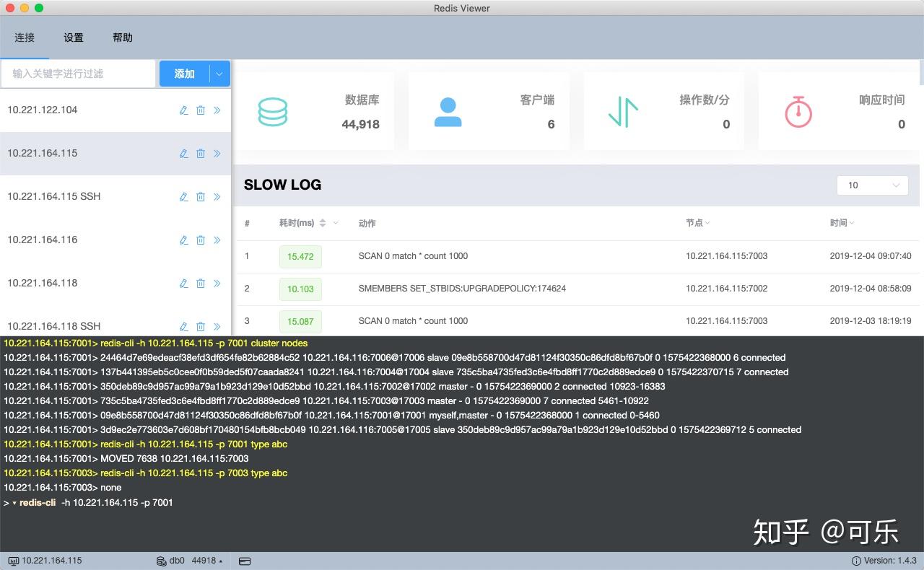Open the 时间 column filter dropdown

(x=852, y=223)
